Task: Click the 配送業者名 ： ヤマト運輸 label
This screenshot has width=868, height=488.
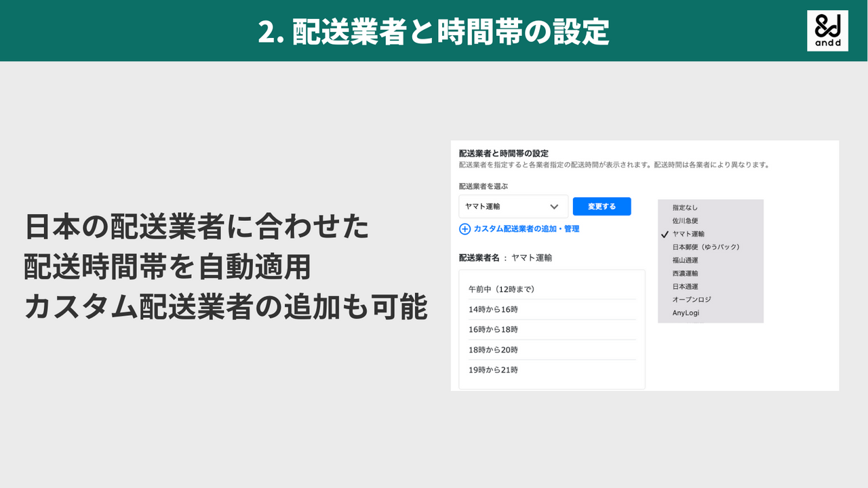Action: coord(506,258)
